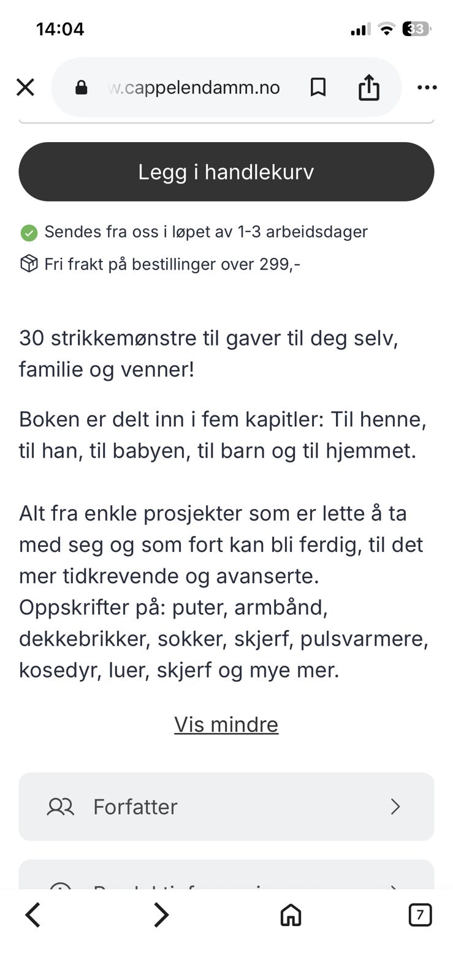Open the share sheet icon
Image resolution: width=453 pixels, height=980 pixels.
click(x=368, y=87)
